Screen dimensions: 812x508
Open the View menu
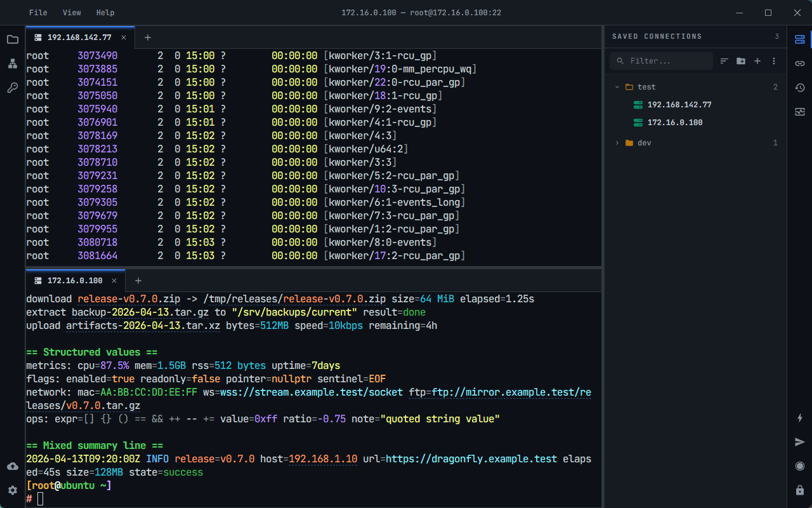[72, 13]
